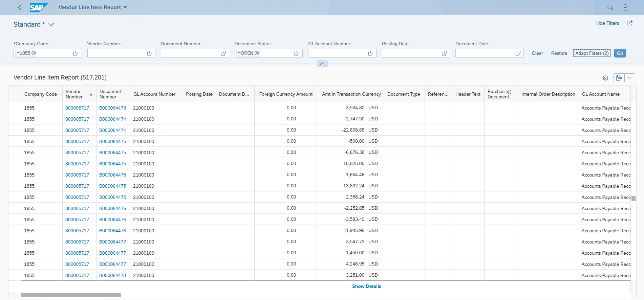This screenshot has width=644, height=300.
Task: Select row checkbox for amount -22,608.68
Action: pos(15,130)
